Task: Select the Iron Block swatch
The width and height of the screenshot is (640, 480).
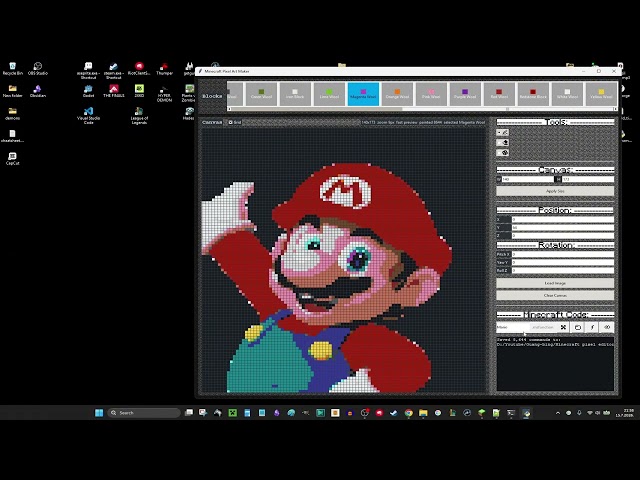Action: click(x=295, y=94)
